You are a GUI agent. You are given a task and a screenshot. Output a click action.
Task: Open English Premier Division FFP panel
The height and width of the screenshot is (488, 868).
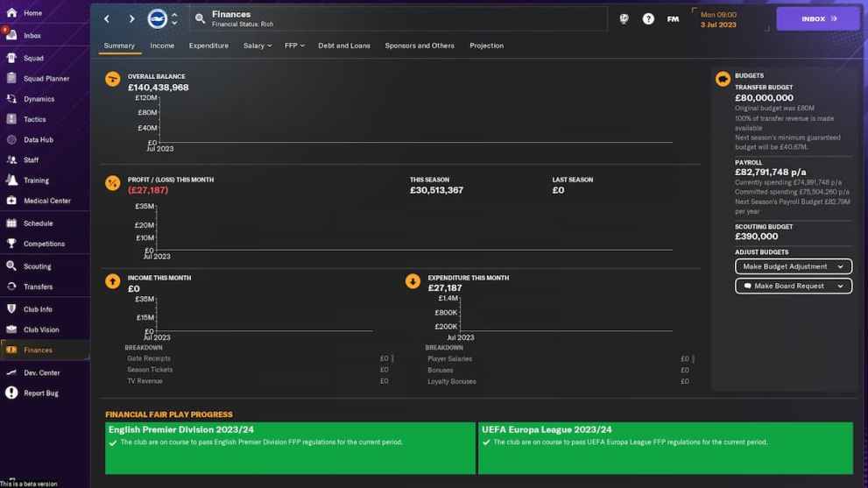289,447
